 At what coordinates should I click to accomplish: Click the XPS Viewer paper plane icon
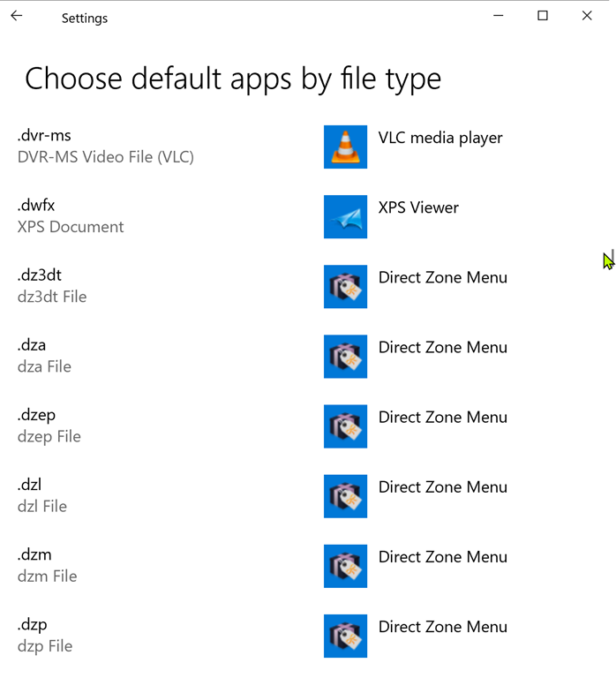[x=345, y=216]
